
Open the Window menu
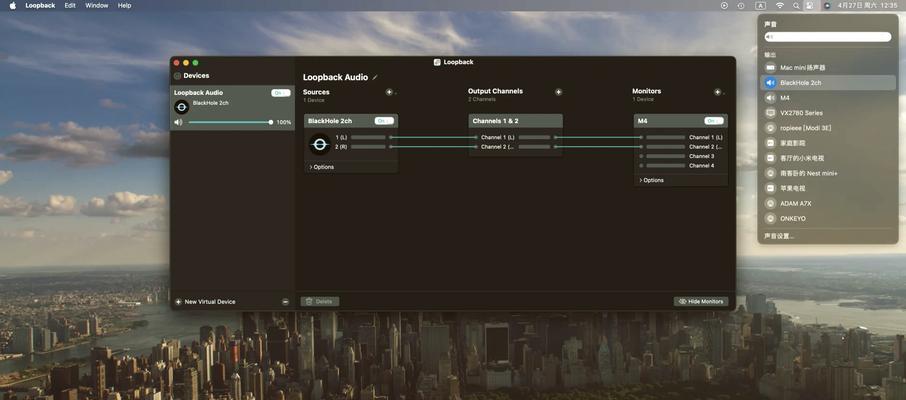click(x=96, y=5)
